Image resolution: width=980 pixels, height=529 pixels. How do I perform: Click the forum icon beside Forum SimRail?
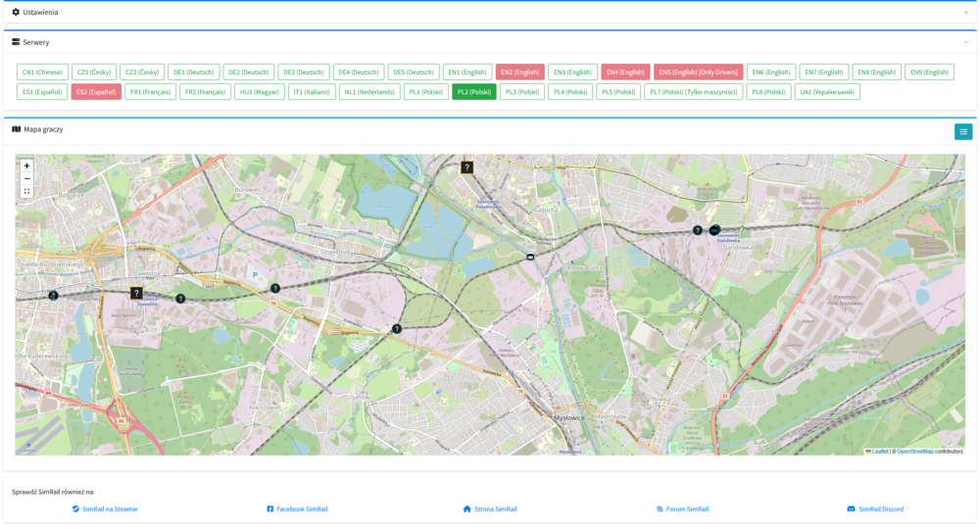(660, 509)
